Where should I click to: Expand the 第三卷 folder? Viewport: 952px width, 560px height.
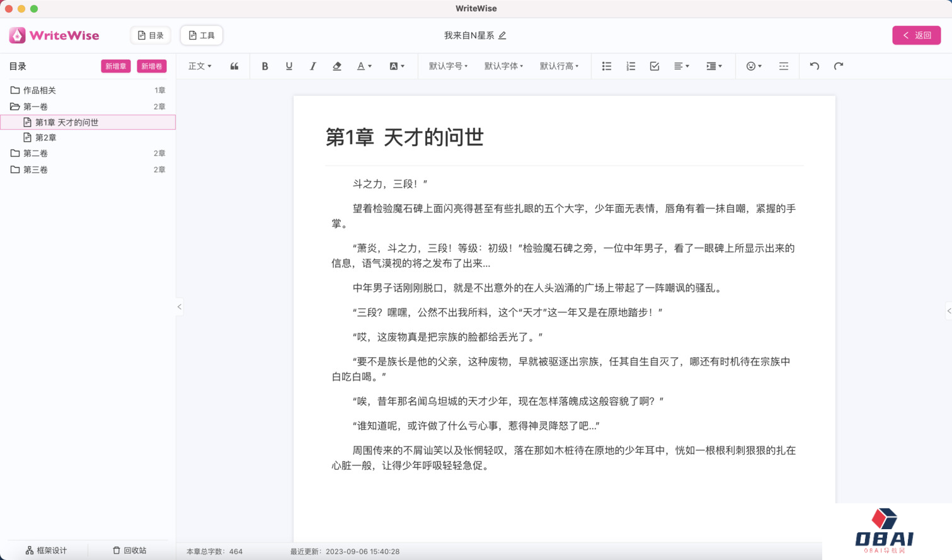pos(88,169)
